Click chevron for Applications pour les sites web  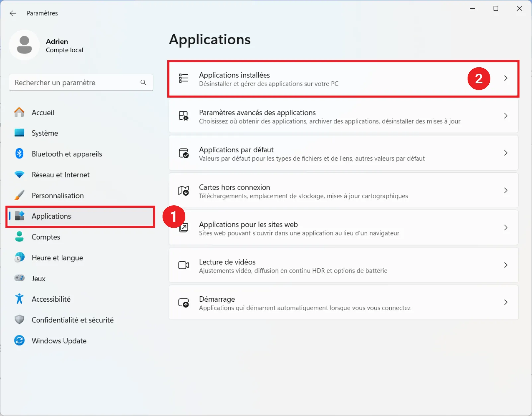click(506, 228)
